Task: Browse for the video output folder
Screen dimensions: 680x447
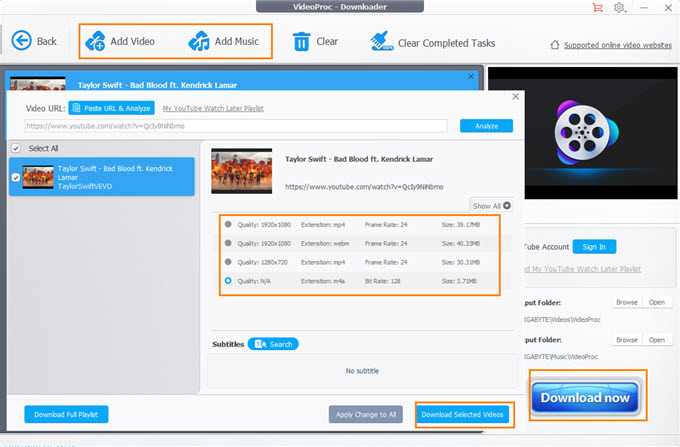Action: pyautogui.click(x=627, y=302)
